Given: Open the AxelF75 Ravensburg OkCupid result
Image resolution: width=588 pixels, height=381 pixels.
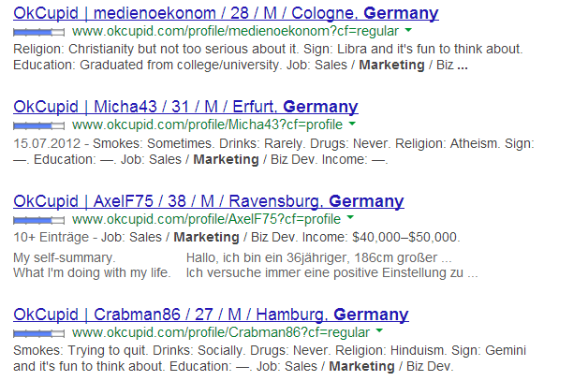Looking at the screenshot, I should coord(209,201).
